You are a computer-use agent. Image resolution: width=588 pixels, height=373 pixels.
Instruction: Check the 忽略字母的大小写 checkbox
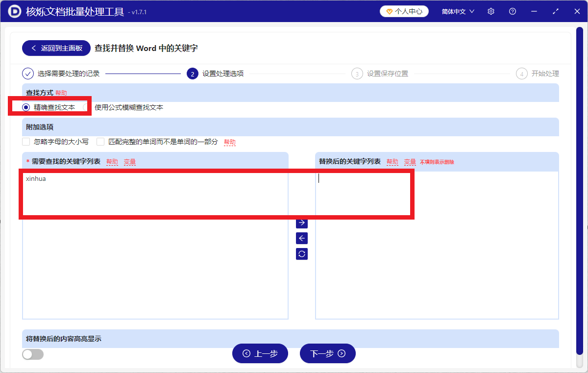(25, 141)
